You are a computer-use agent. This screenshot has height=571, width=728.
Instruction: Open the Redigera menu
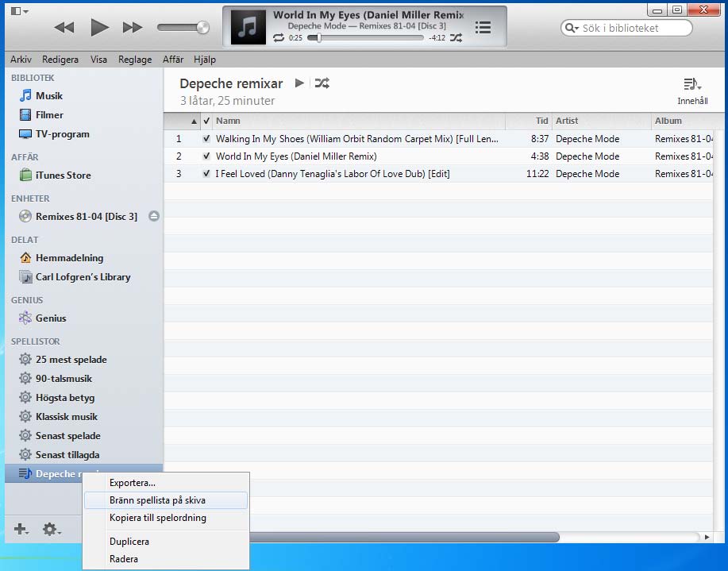(60, 60)
